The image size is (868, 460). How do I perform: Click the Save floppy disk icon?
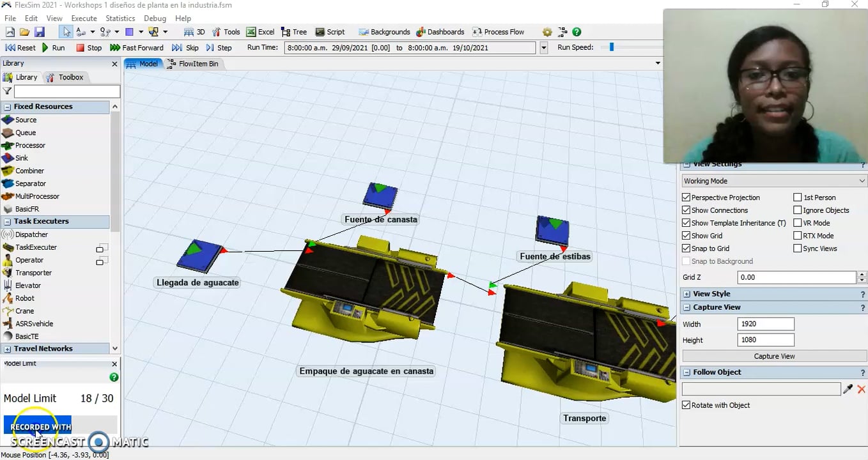39,32
